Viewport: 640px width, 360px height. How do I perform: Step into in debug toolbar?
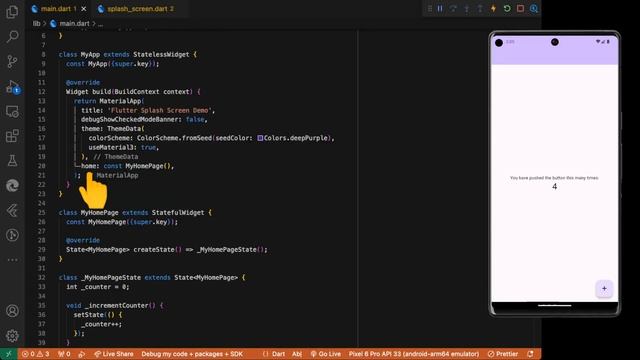point(467,9)
